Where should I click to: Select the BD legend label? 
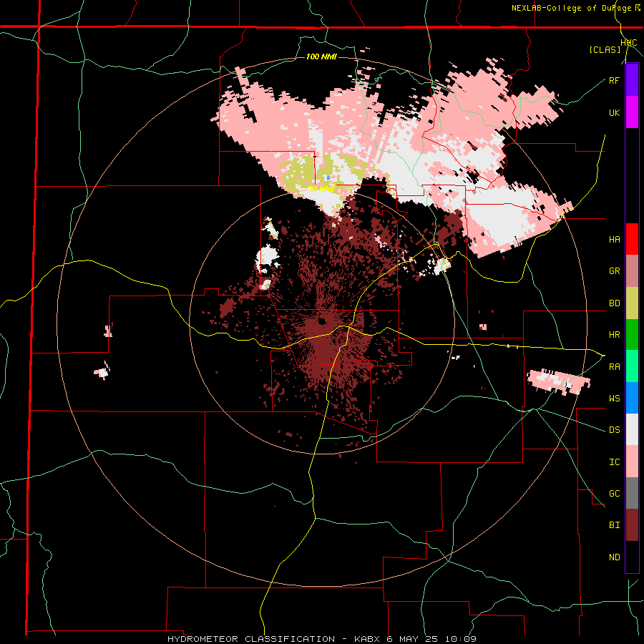click(614, 303)
